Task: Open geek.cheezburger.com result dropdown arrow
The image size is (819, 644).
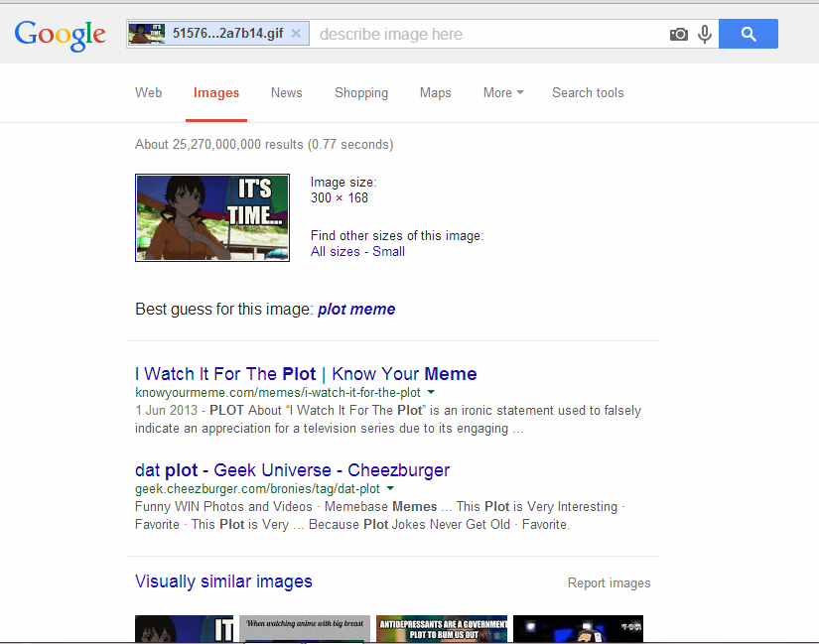Action: point(390,489)
